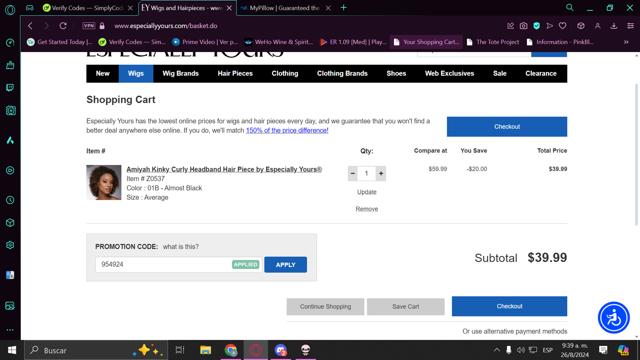This screenshot has height=360, width=640.
Task: Open Amiyah Kinky Curly Headband product link
Action: click(224, 169)
